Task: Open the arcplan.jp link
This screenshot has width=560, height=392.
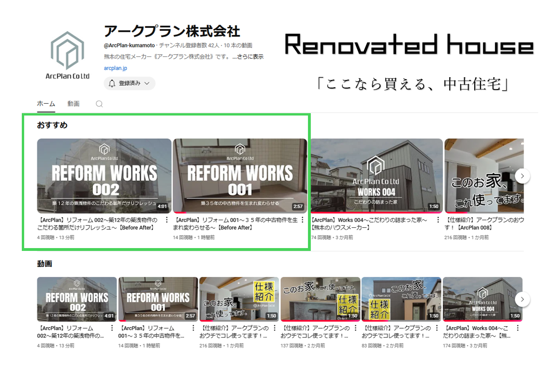Action: (115, 68)
